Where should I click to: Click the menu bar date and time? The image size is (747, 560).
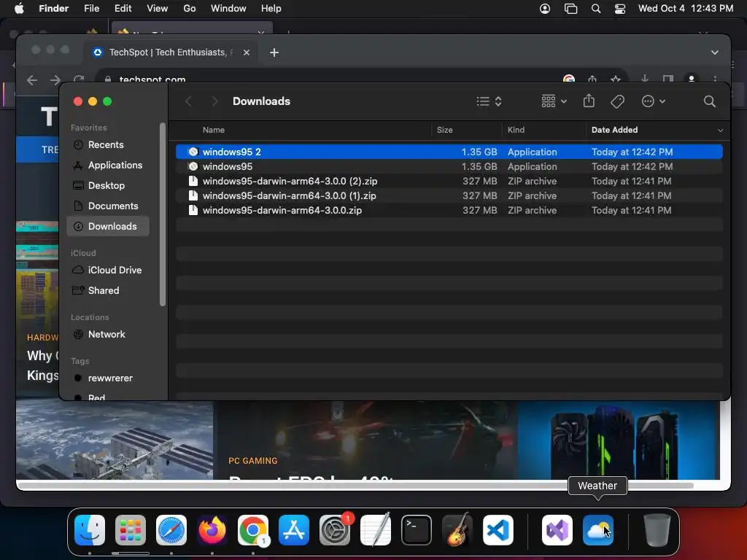click(x=686, y=9)
